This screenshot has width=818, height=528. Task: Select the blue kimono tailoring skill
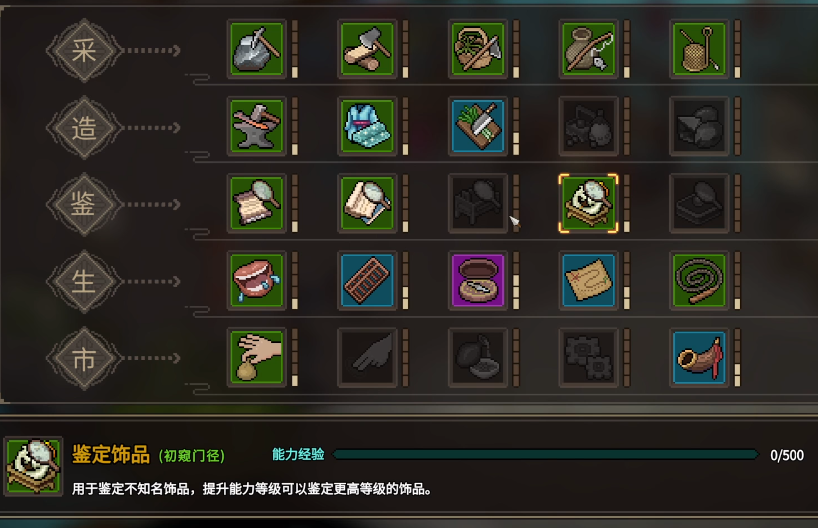(367, 126)
